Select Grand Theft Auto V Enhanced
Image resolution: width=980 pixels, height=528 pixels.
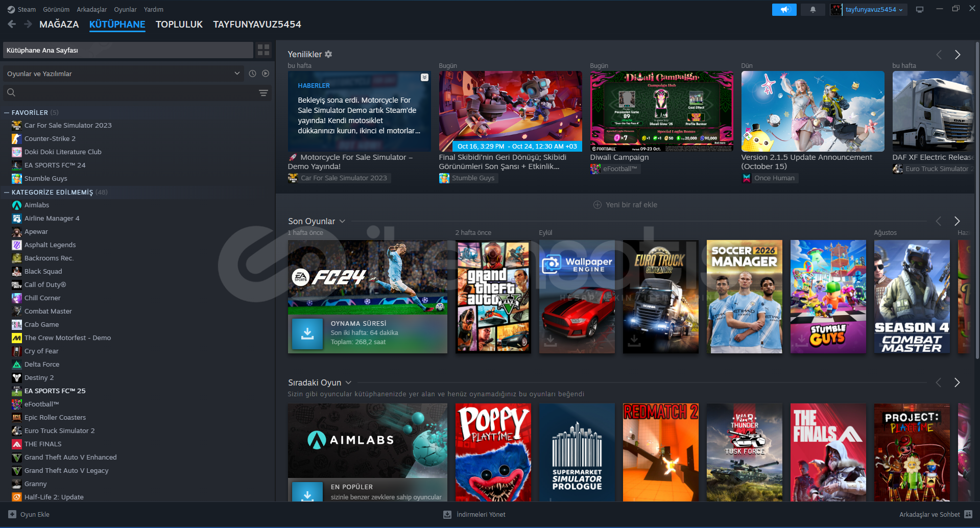click(x=70, y=457)
